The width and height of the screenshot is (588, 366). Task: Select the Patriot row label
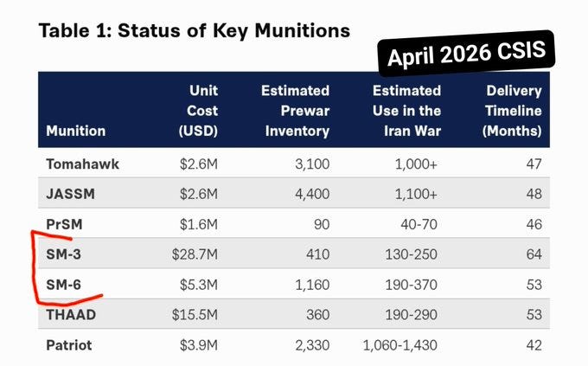tap(69, 345)
